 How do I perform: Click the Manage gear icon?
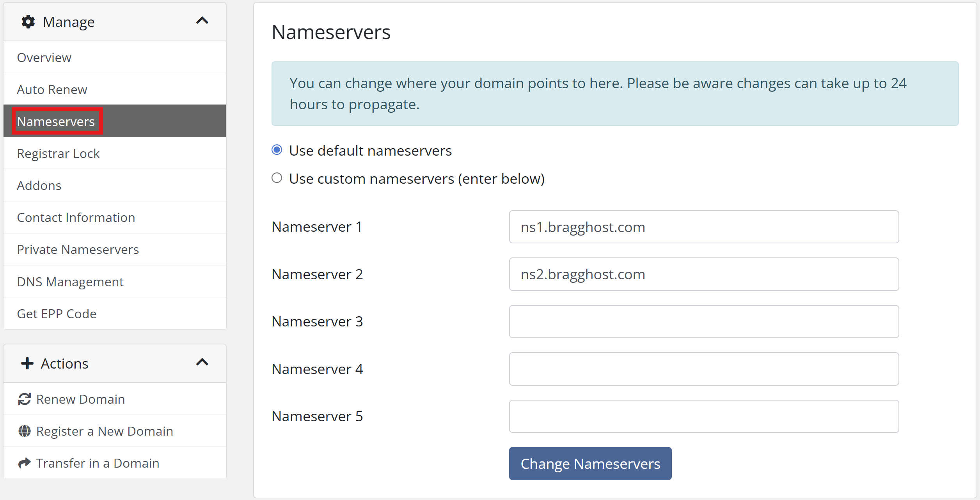point(28,22)
